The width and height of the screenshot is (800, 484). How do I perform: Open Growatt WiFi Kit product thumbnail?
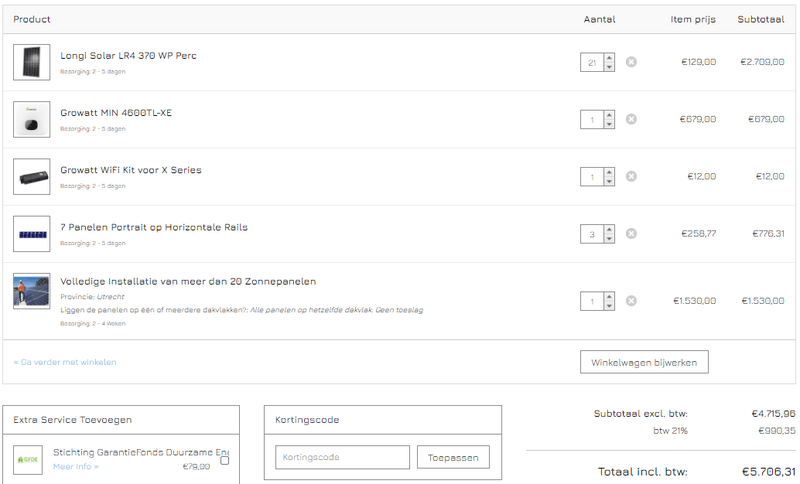pos(32,176)
